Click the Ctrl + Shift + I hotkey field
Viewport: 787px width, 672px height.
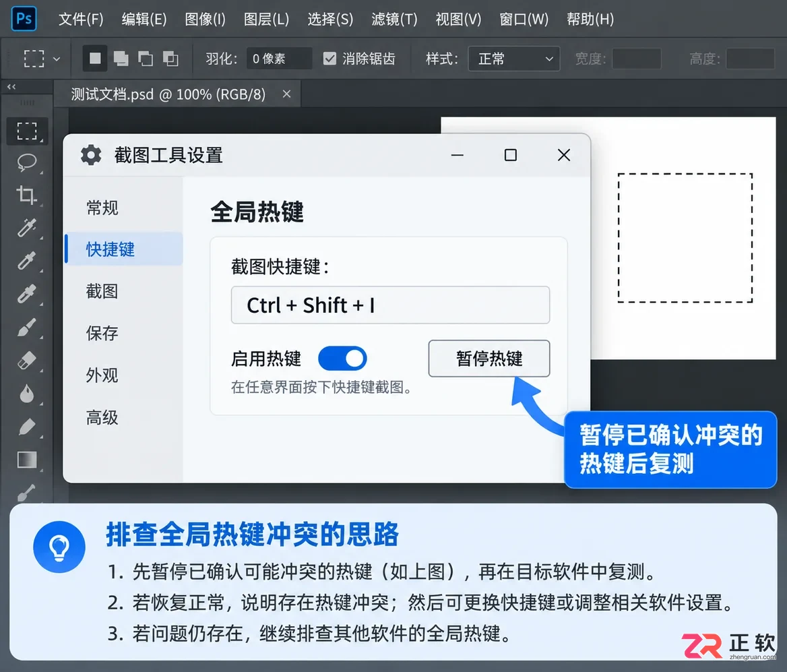click(x=390, y=305)
